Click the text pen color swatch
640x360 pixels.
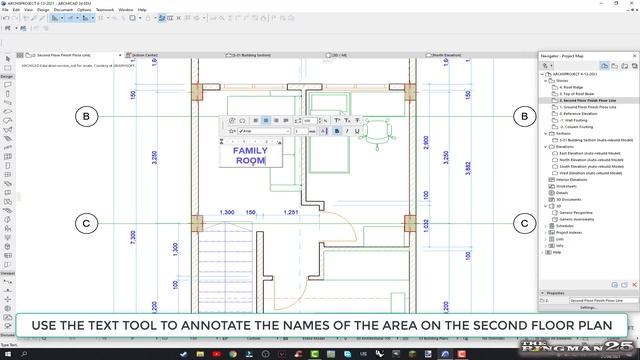[324, 131]
